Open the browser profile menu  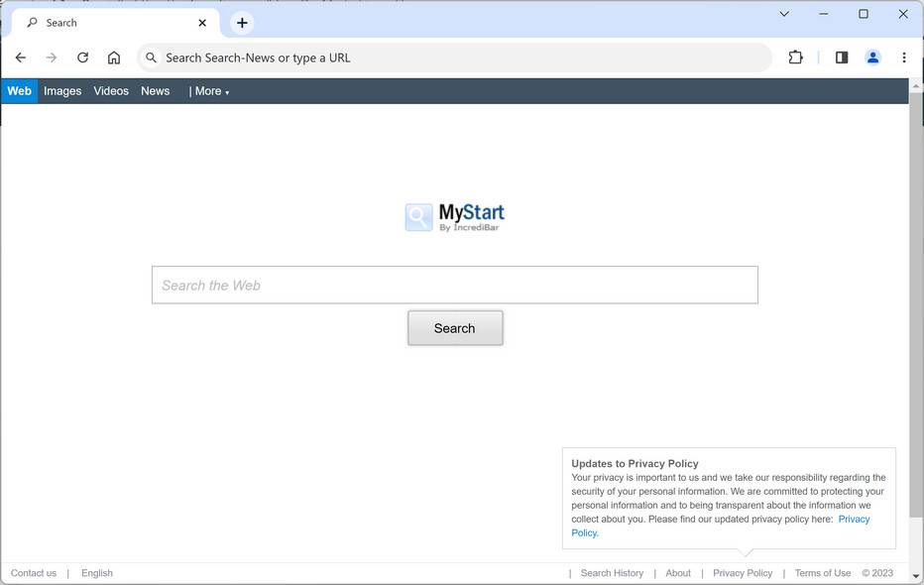pyautogui.click(x=871, y=57)
